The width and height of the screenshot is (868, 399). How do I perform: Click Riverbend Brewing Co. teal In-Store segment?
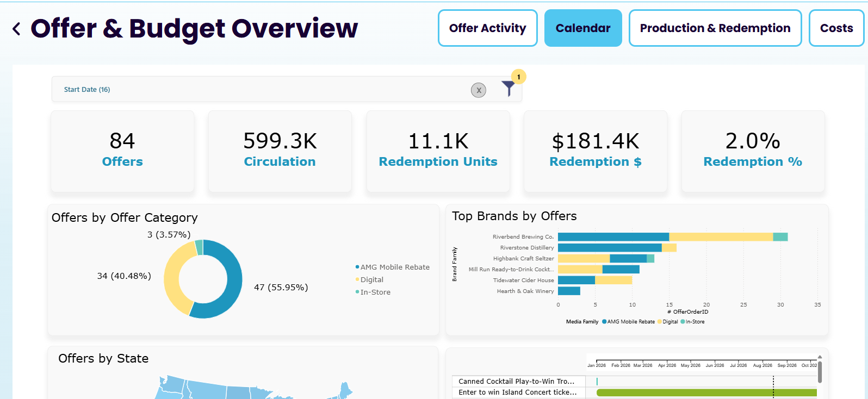(x=780, y=236)
